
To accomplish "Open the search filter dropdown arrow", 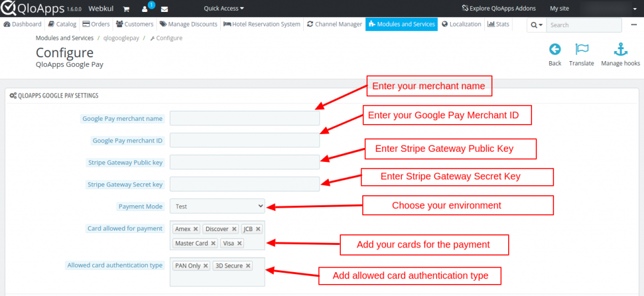I will 536,25.
